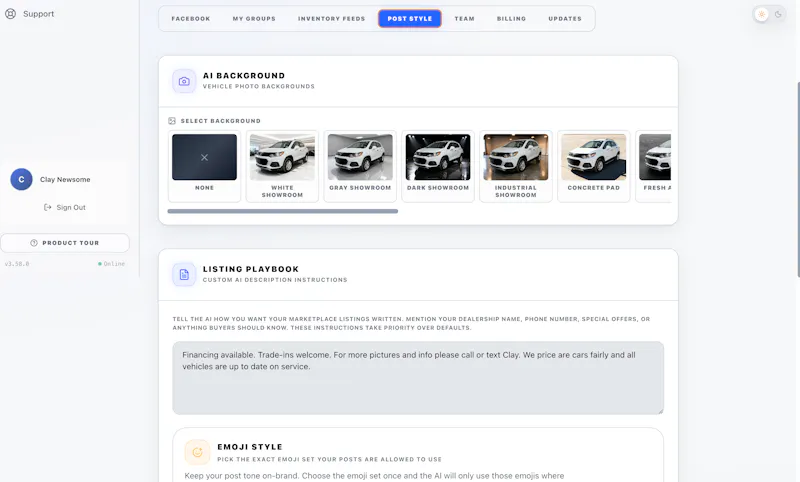Select the Dark Showroom background
Screen dimensions: 800x482
pos(438,166)
